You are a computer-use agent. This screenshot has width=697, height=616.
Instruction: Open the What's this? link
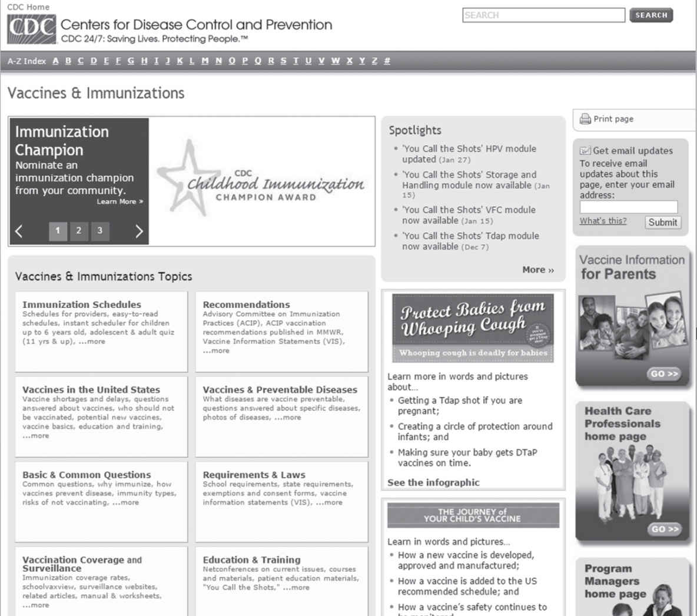[603, 221]
